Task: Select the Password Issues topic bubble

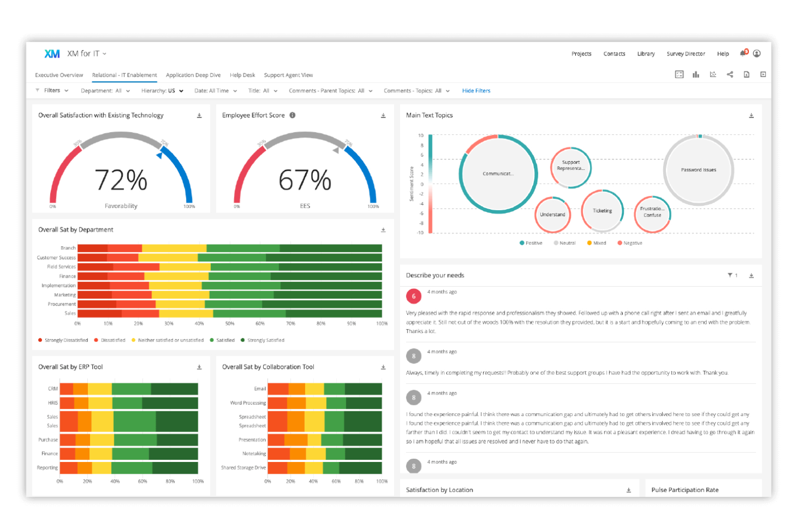Action: click(698, 170)
